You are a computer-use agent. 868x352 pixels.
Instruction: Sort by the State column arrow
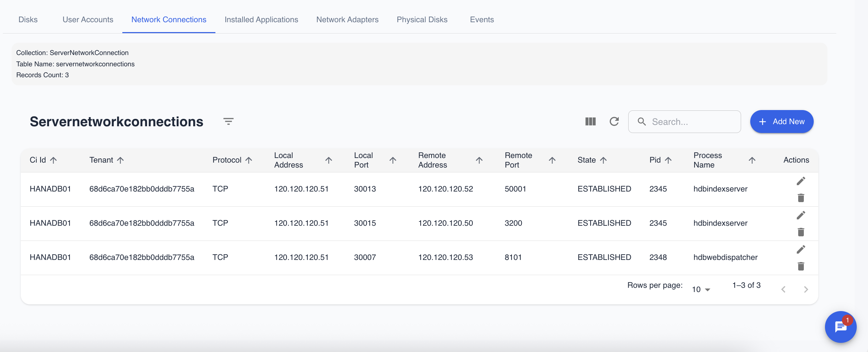[x=604, y=160]
